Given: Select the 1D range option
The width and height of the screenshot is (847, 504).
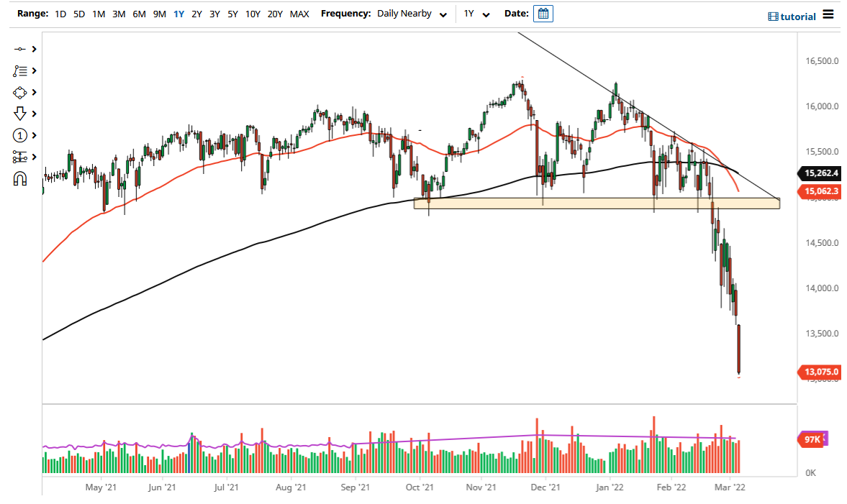Looking at the screenshot, I should click(x=60, y=13).
